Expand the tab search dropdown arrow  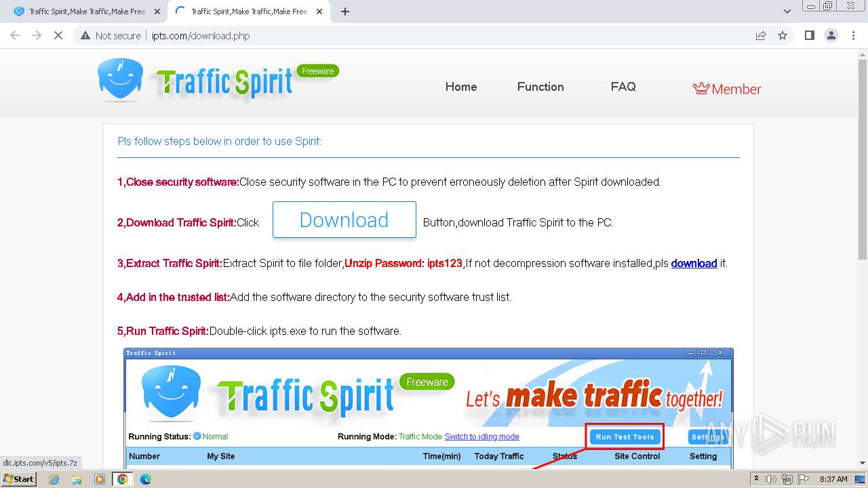(x=787, y=12)
